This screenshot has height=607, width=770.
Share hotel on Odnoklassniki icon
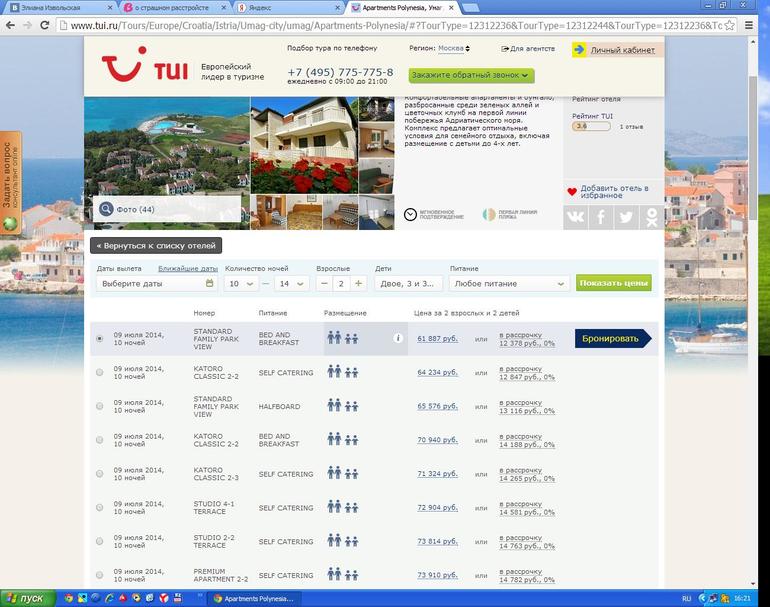(652, 217)
